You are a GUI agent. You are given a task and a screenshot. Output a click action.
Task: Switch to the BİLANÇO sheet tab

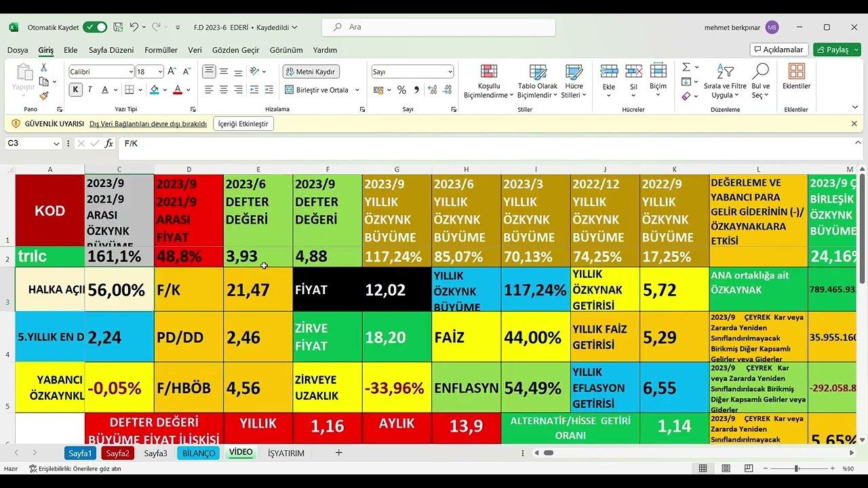[x=198, y=453]
